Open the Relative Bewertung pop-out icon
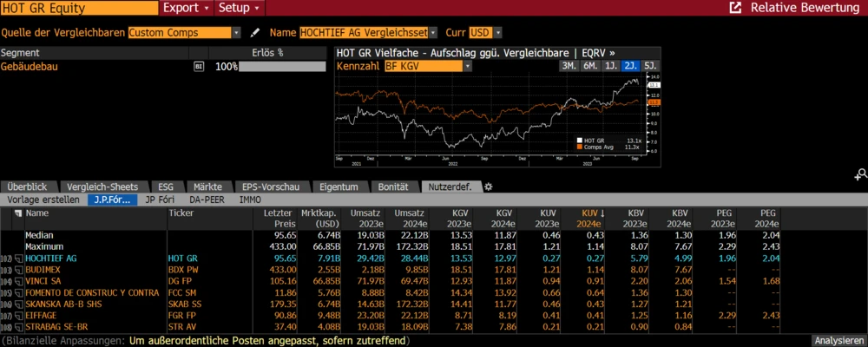Screen dimensions: 868x347 click(736, 8)
